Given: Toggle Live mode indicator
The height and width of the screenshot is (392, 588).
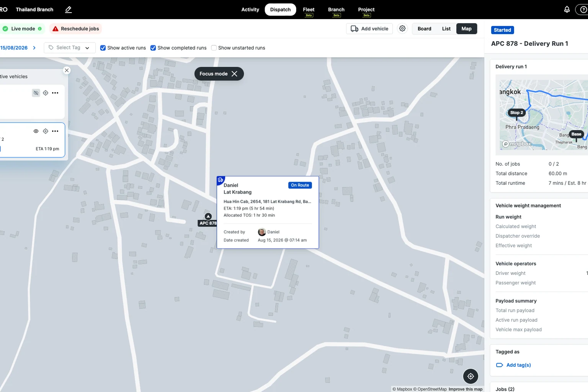Looking at the screenshot, I should [22, 29].
